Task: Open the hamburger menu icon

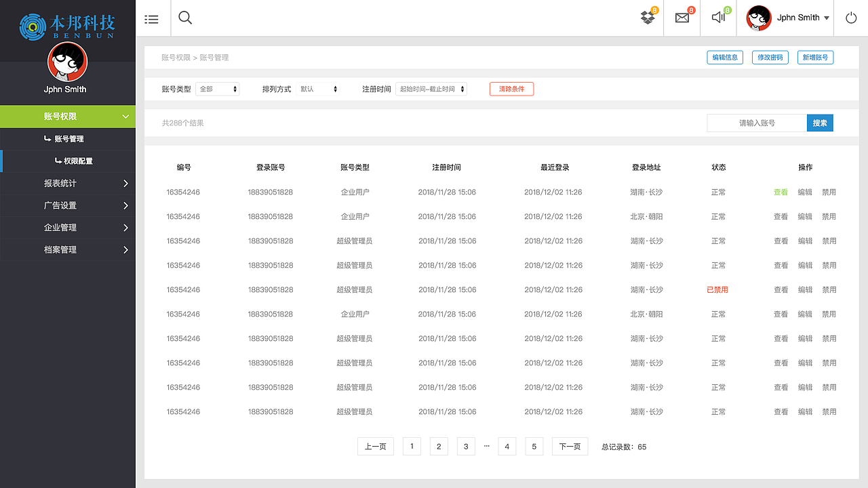Action: pyautogui.click(x=152, y=18)
